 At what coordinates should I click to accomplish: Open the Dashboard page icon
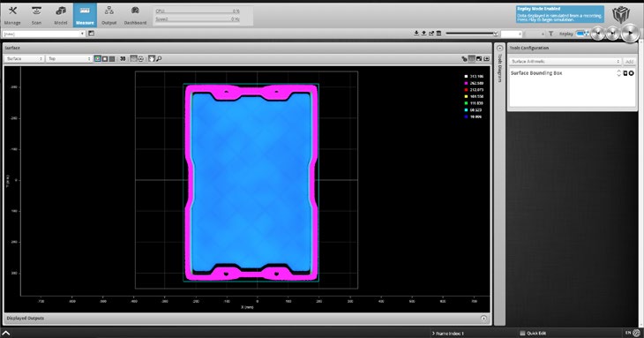click(135, 15)
